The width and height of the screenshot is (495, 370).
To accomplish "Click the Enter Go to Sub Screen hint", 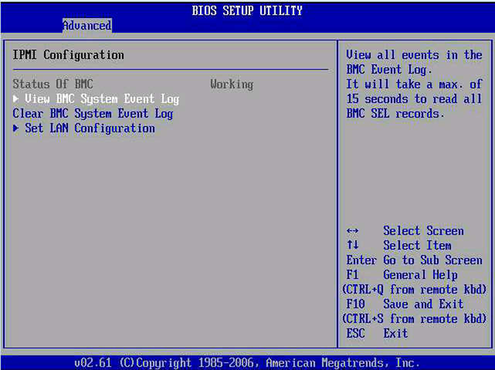I will pyautogui.click(x=414, y=260).
